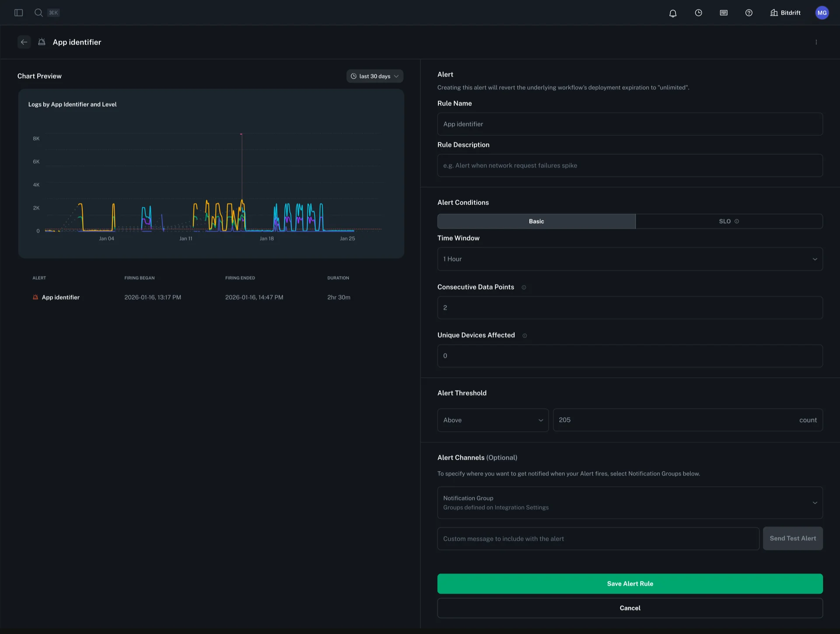Open the three-dot more options menu
The width and height of the screenshot is (840, 634).
[x=816, y=42]
